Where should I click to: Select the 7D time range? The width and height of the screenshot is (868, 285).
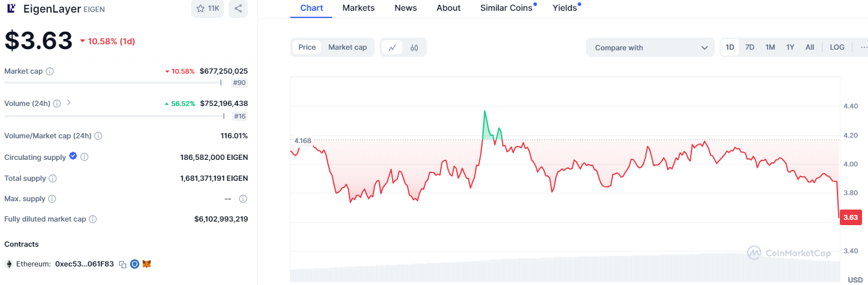(749, 47)
